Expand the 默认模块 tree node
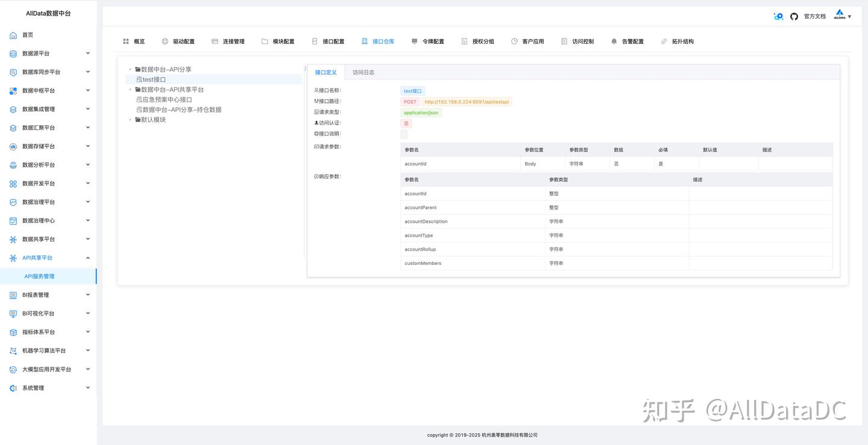Screen dimensions: 868x445 click(130, 120)
